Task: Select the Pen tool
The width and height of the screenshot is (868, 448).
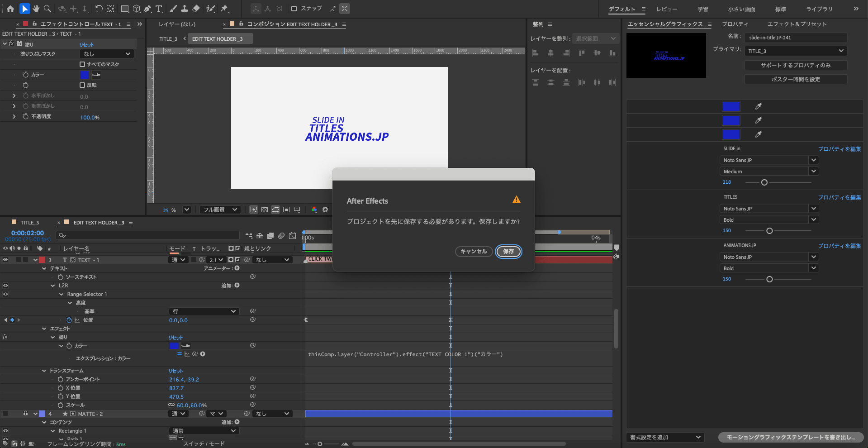Action: [147, 9]
